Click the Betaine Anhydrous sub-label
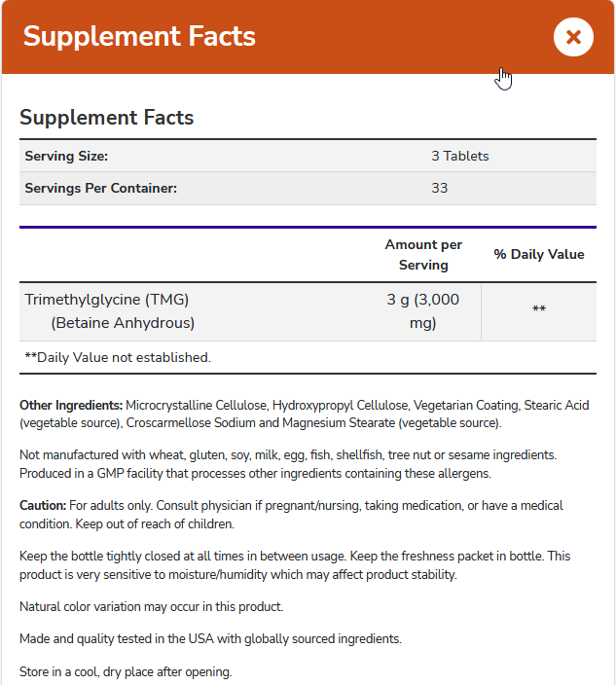The height and width of the screenshot is (685, 616). click(123, 322)
